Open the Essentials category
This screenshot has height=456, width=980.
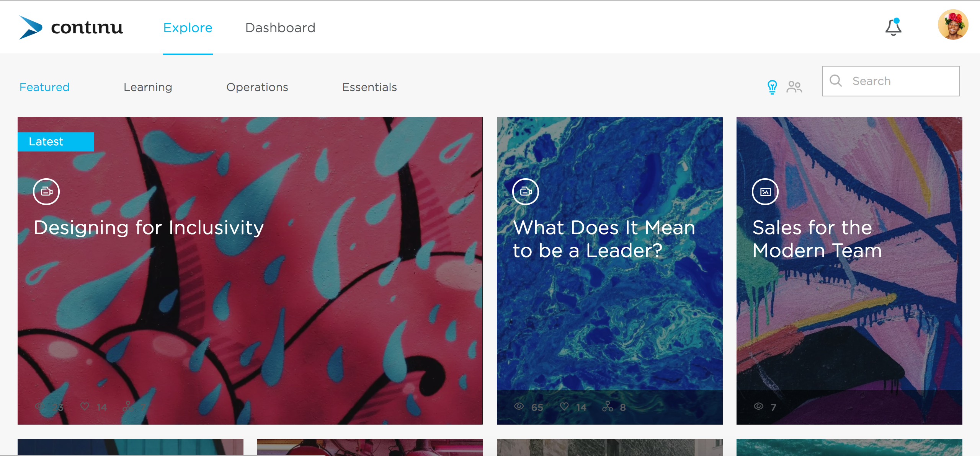(369, 87)
